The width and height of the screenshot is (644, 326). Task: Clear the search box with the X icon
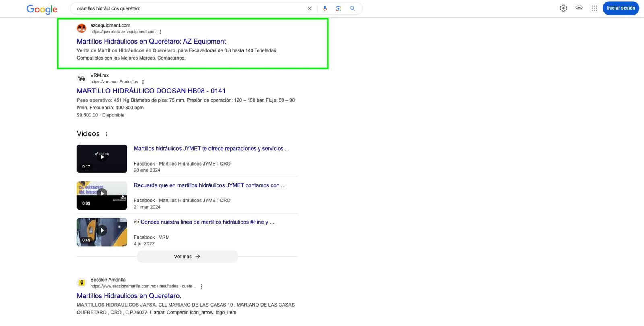pos(310,8)
